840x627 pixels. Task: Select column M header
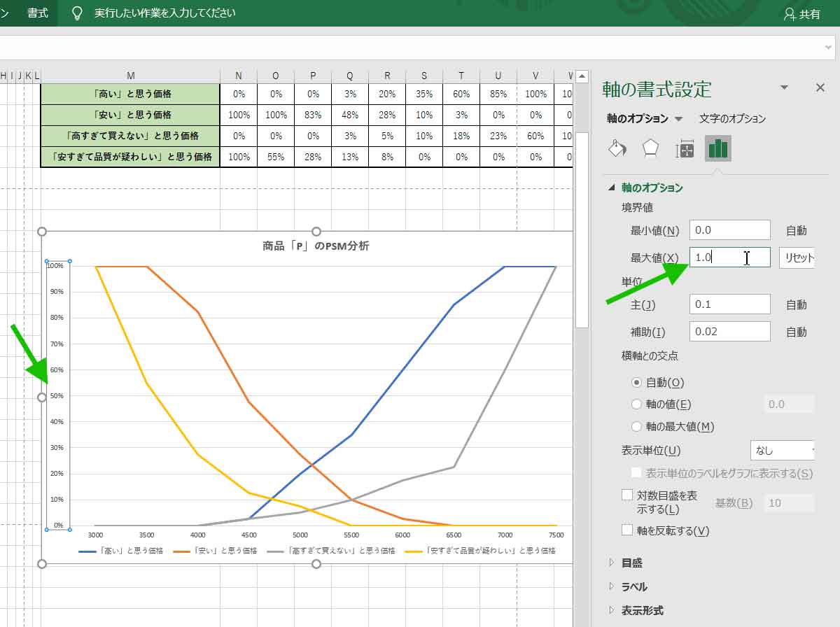(x=131, y=76)
